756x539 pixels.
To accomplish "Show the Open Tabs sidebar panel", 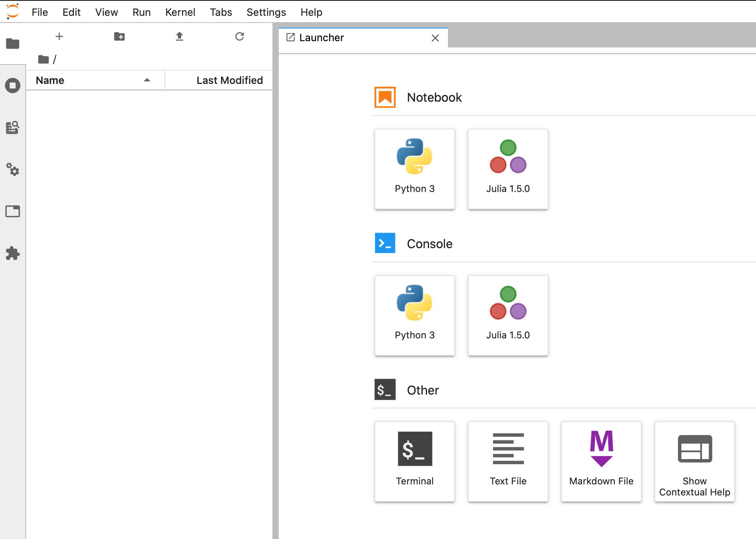I will click(13, 211).
